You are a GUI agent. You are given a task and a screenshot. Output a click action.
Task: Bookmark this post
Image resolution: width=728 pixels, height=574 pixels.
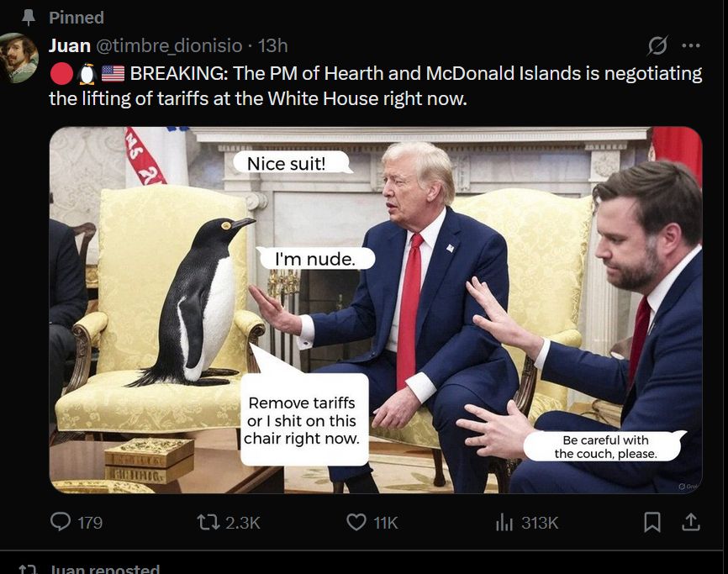pyautogui.click(x=652, y=522)
